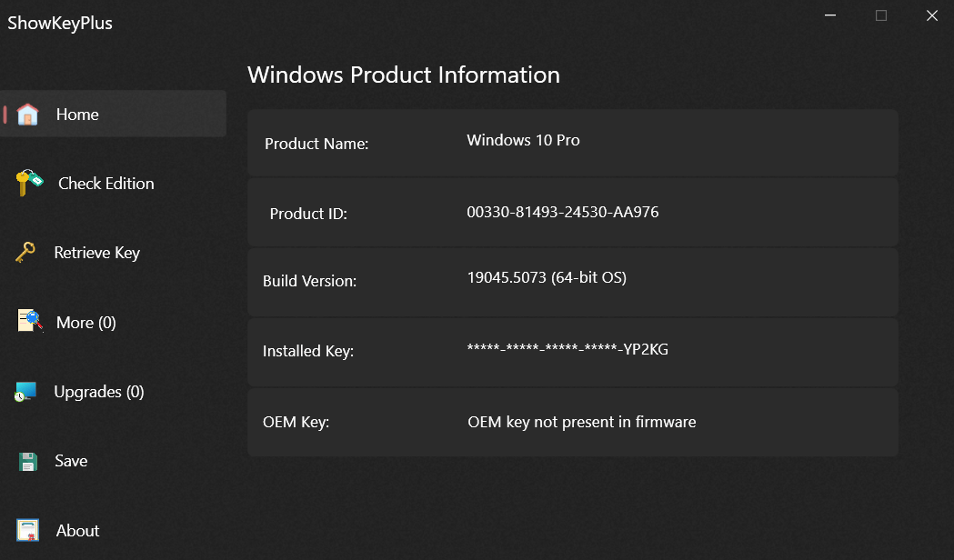Click the Product ID label
The height and width of the screenshot is (560, 954).
pyautogui.click(x=308, y=214)
